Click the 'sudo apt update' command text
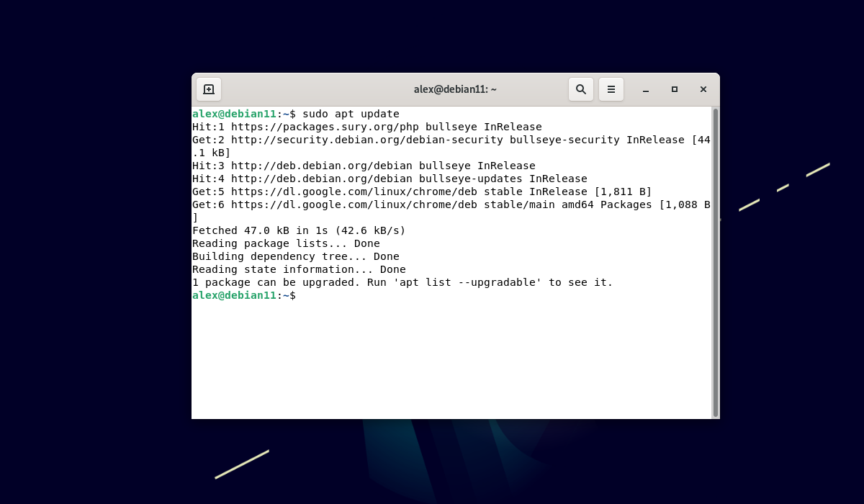Image resolution: width=864 pixels, height=504 pixels. click(351, 114)
